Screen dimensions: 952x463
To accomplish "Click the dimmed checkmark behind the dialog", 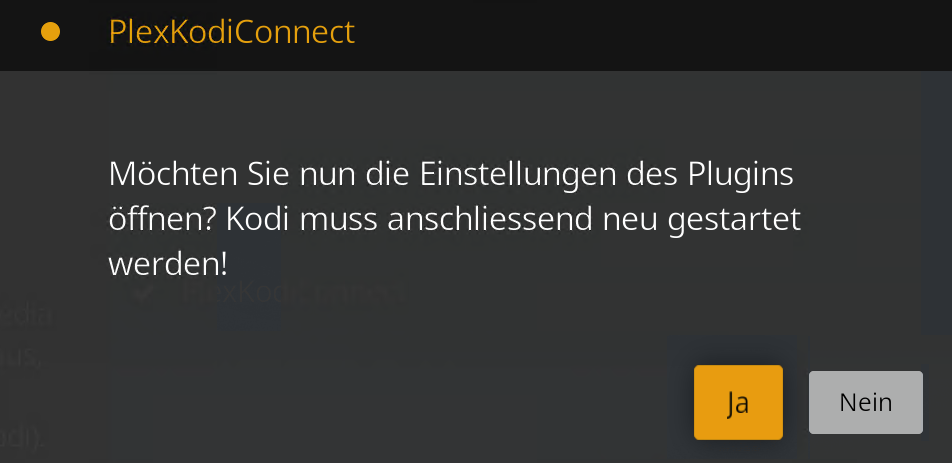I will click(144, 292).
